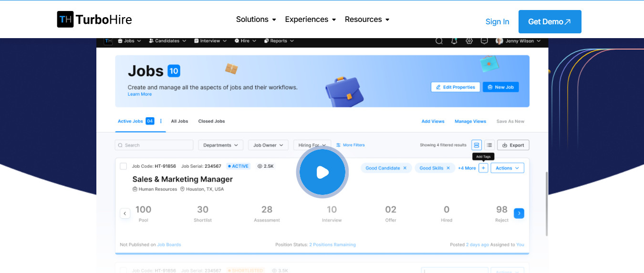Click Jenny Wilson's avatar photo
The image size is (644, 273).
point(499,41)
